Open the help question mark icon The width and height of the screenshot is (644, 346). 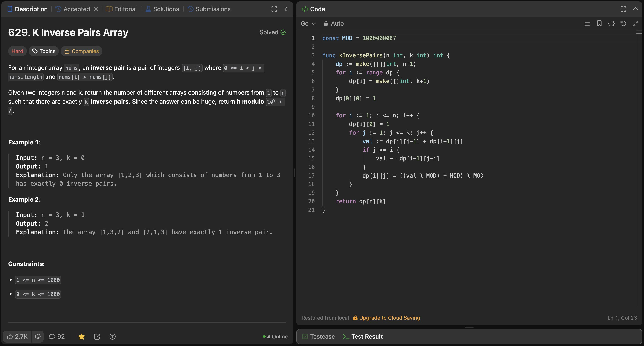pyautogui.click(x=113, y=337)
